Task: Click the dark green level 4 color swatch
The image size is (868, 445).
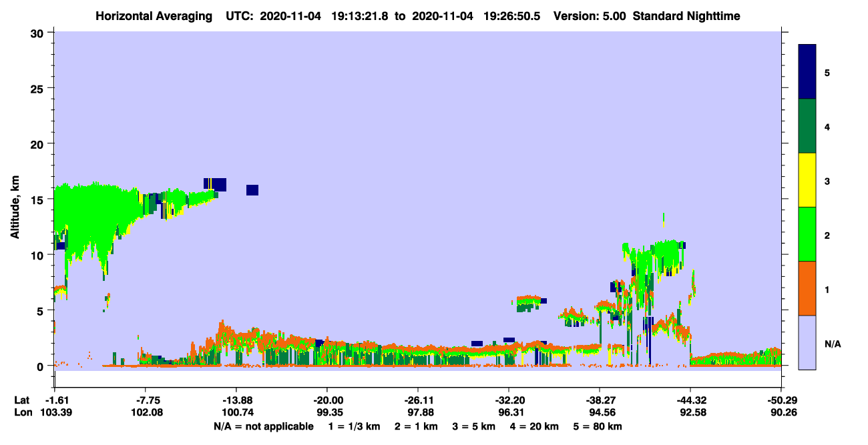Action: click(807, 126)
